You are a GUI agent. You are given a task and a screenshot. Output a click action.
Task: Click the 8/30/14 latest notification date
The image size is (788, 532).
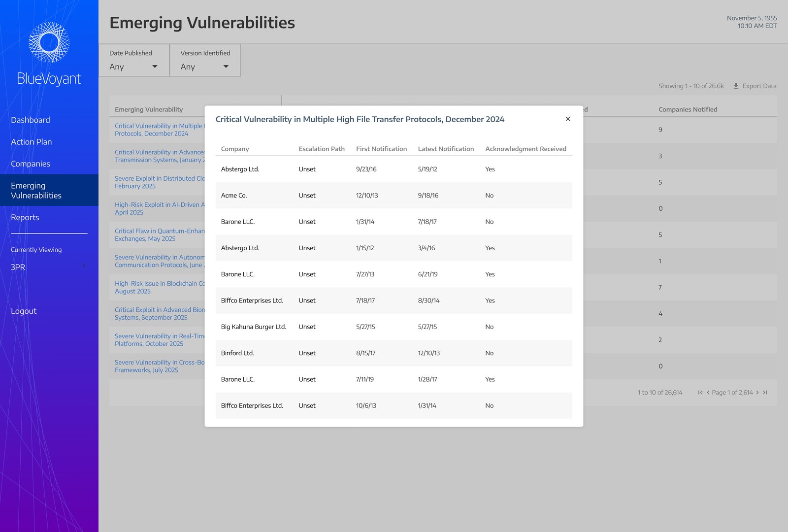coord(429,300)
